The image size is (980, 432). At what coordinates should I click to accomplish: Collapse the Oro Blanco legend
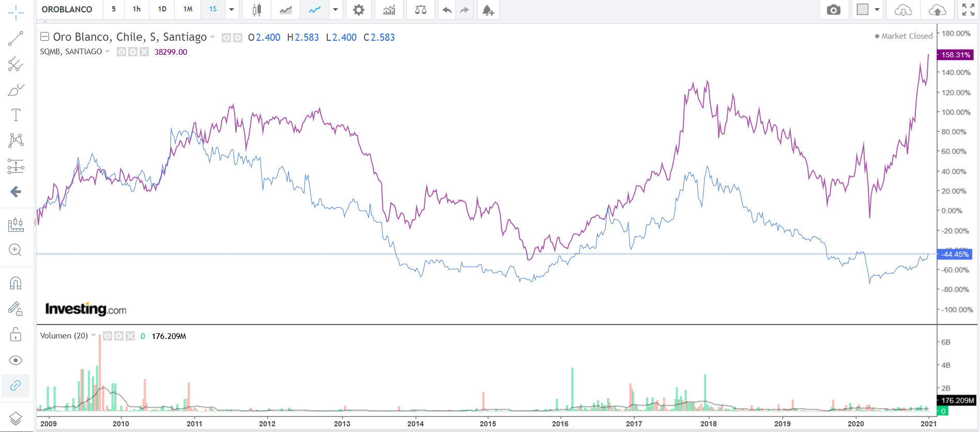pyautogui.click(x=45, y=37)
